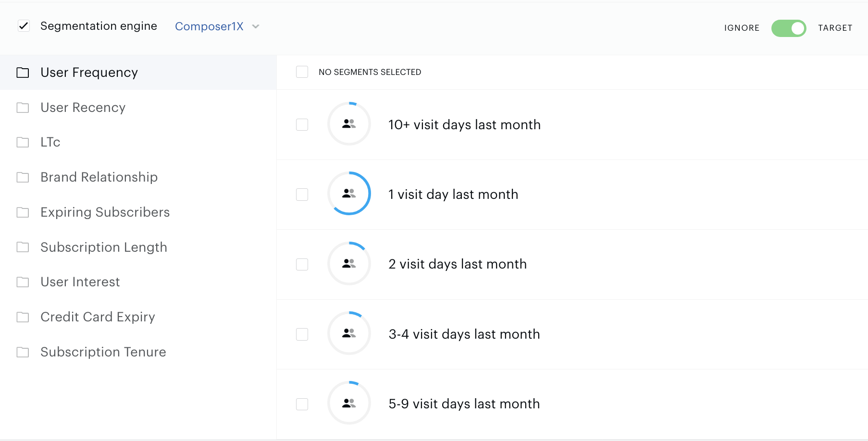Click the audience ring icon for 1 visit day
Screen dimensions: 868x441
[x=349, y=194]
